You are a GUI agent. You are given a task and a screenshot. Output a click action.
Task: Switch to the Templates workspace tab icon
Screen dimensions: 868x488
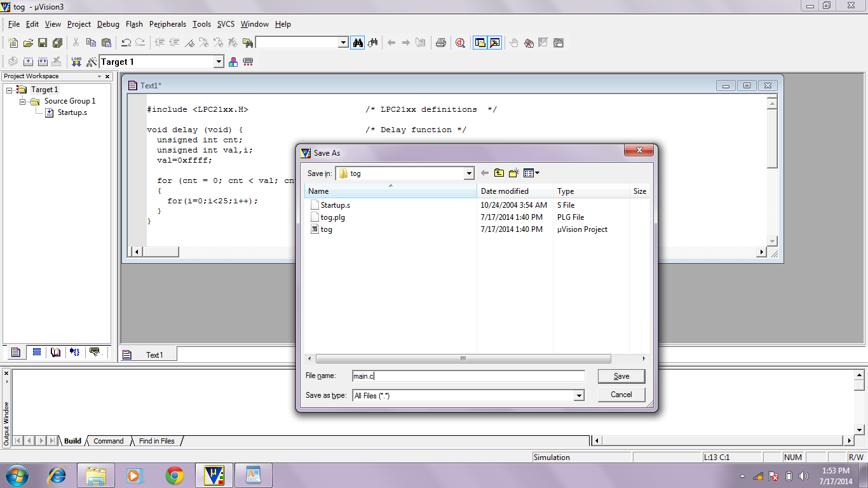[95, 352]
